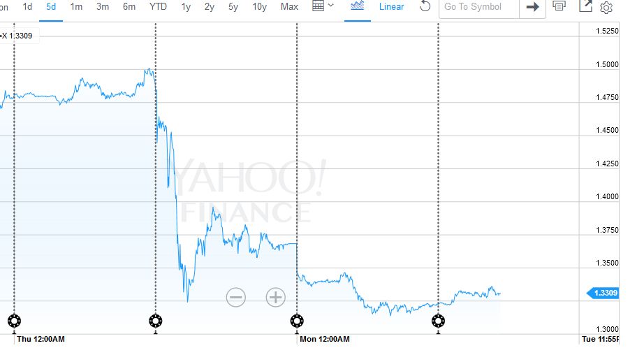Image resolution: width=644 pixels, height=348 pixels.
Task: Click the reset chart icon
Action: coord(425,7)
